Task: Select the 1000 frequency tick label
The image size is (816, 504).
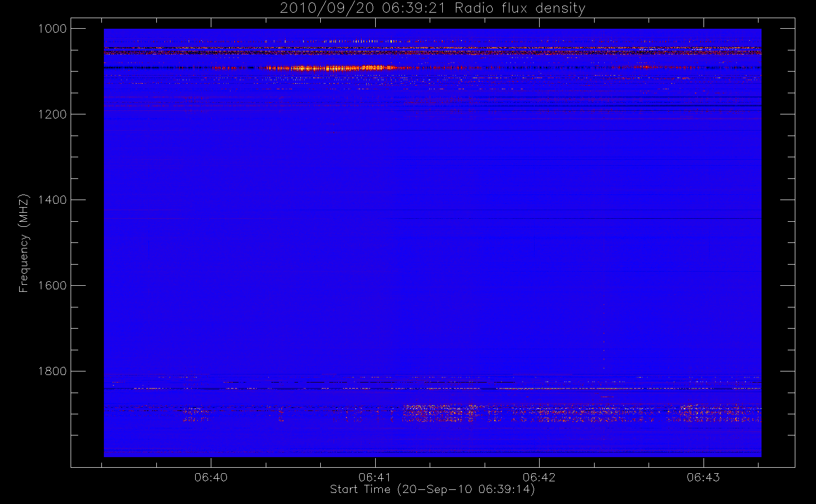Action: (52, 29)
